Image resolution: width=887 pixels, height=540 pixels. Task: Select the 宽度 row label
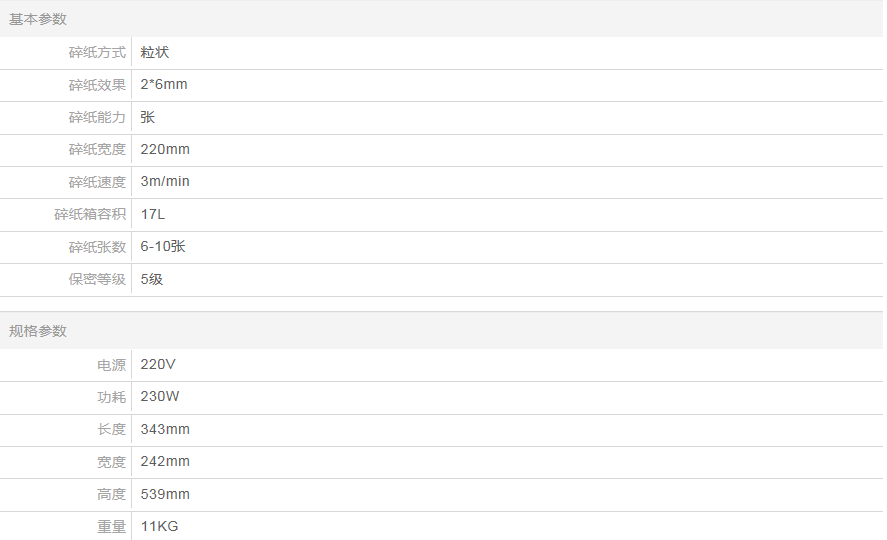(x=111, y=462)
